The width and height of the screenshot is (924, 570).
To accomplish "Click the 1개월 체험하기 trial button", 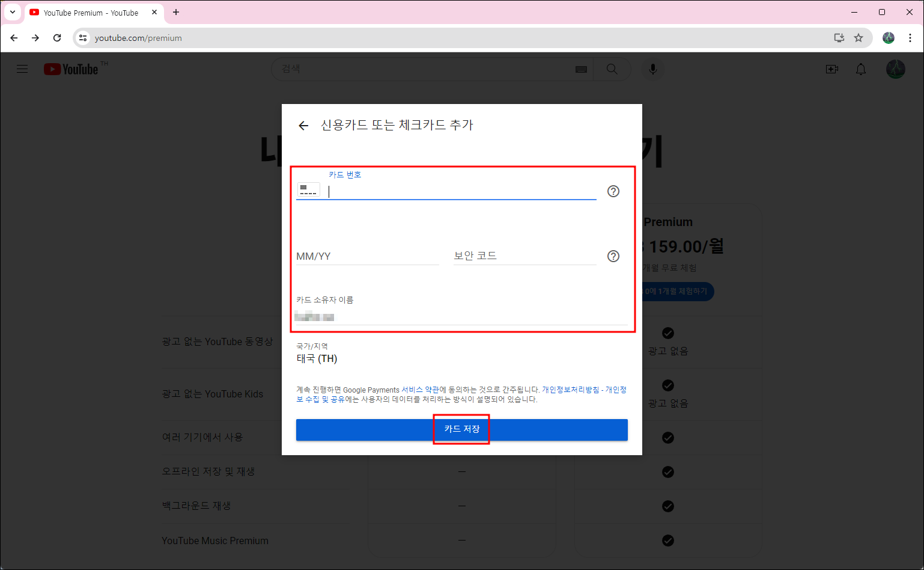I will click(678, 291).
